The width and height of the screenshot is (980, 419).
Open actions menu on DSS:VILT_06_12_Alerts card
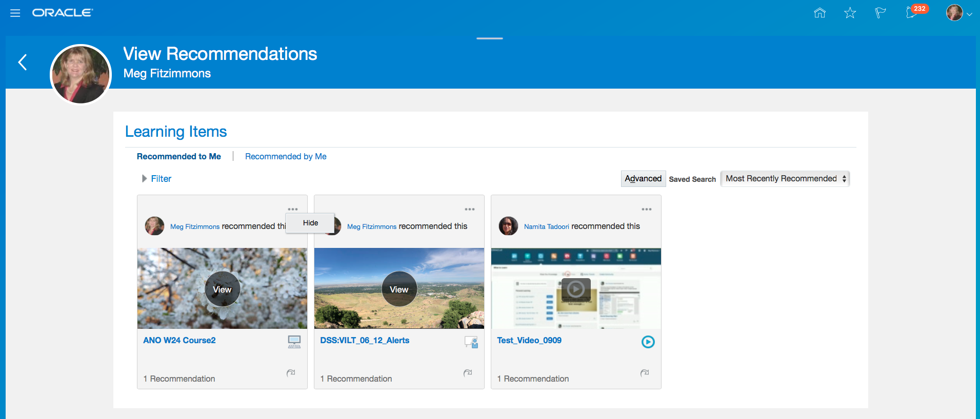(x=469, y=209)
